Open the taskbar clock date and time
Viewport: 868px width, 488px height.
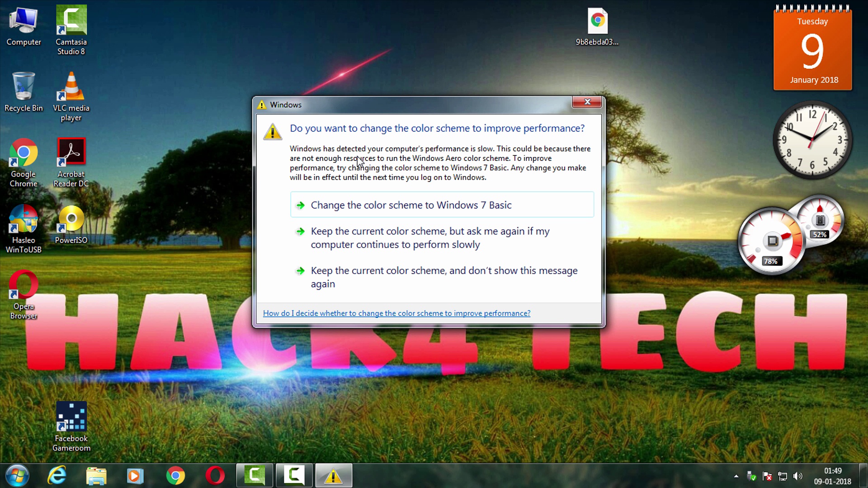[832, 476]
